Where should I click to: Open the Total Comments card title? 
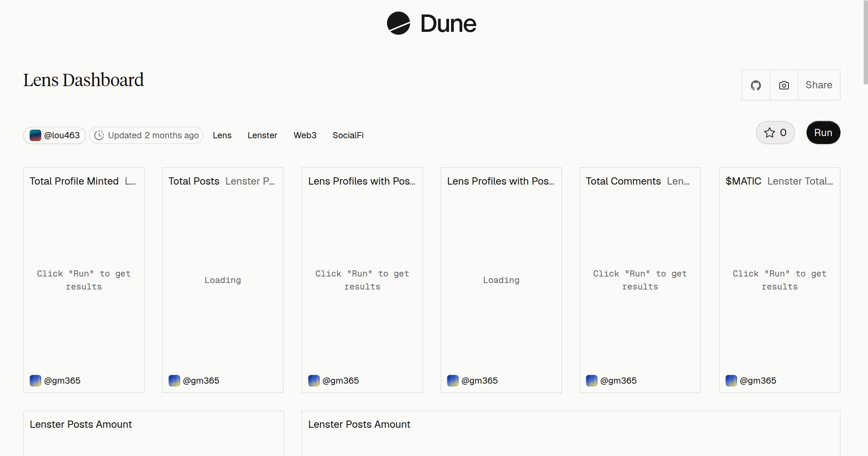[x=623, y=181]
